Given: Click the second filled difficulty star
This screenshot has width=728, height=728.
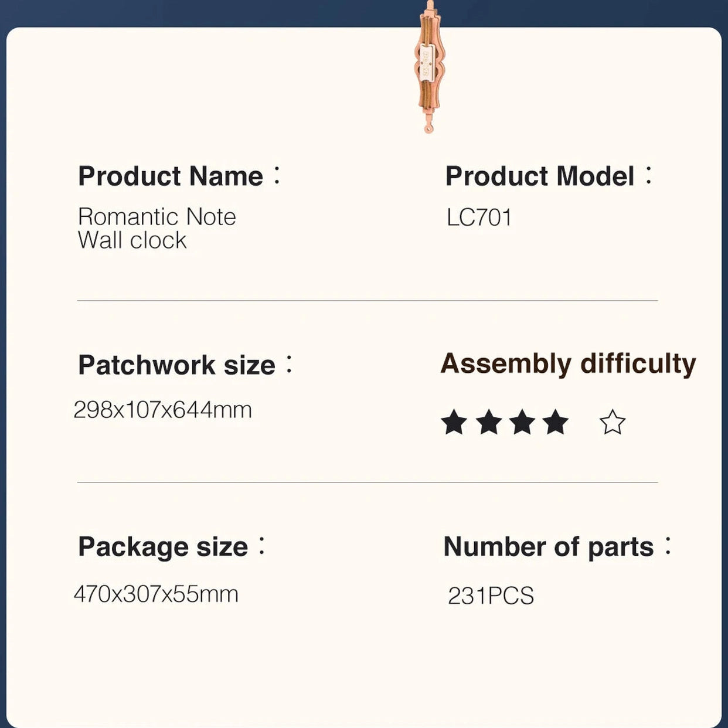Looking at the screenshot, I should coord(488,422).
